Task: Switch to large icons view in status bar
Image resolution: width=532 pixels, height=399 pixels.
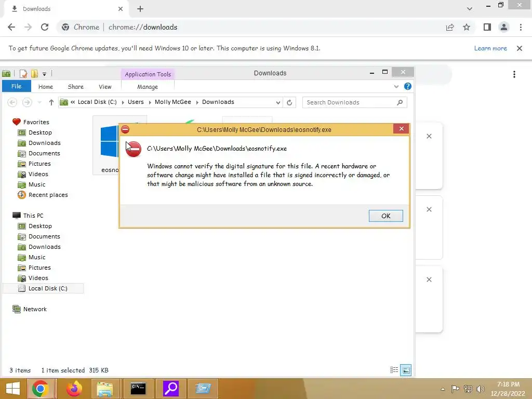Action: (x=406, y=370)
